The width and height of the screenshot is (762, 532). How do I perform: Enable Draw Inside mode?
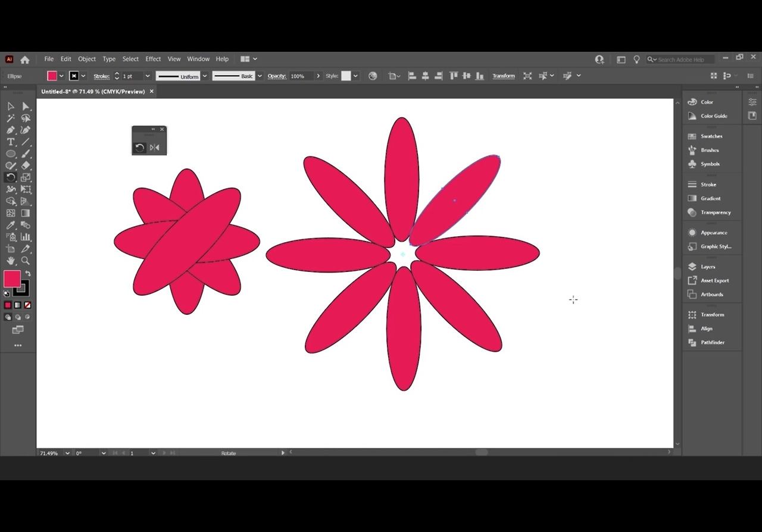click(27, 317)
